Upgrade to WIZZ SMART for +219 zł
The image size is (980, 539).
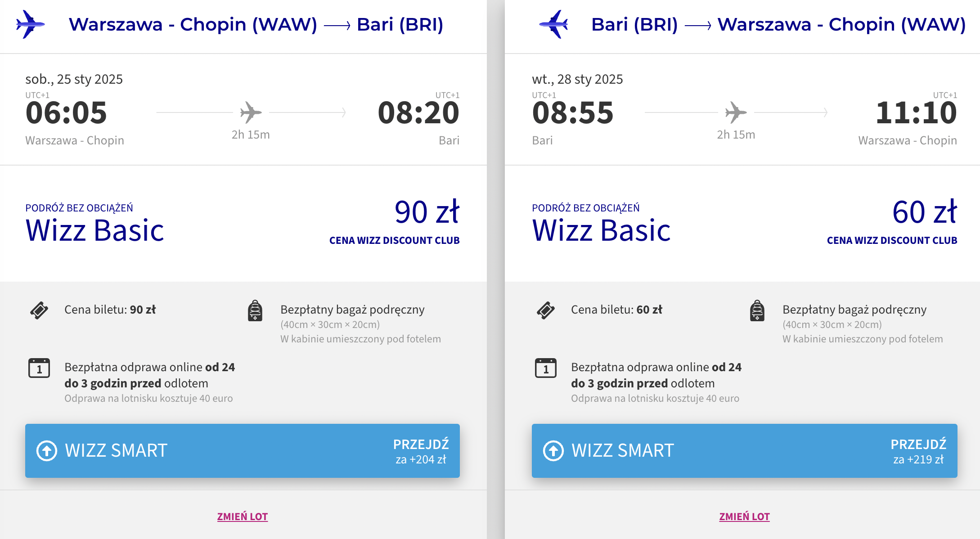click(745, 451)
